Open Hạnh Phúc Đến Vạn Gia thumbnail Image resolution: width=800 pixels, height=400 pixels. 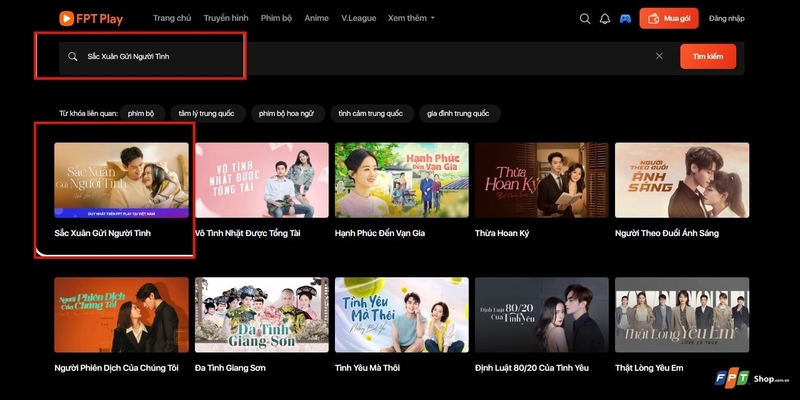(402, 180)
